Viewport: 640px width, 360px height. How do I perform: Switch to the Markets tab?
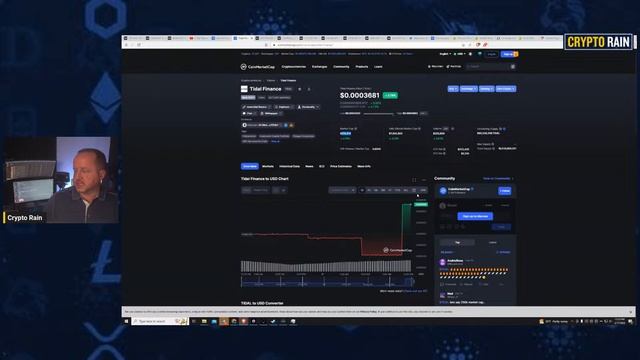click(268, 167)
